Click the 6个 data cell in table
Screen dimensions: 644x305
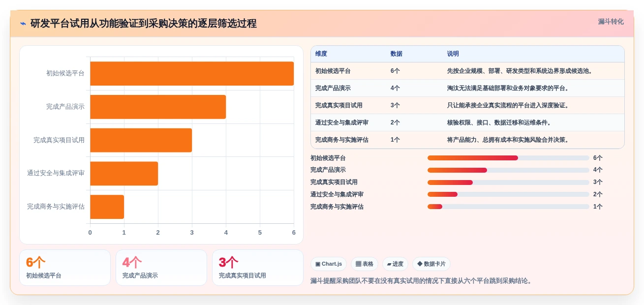pyautogui.click(x=395, y=71)
